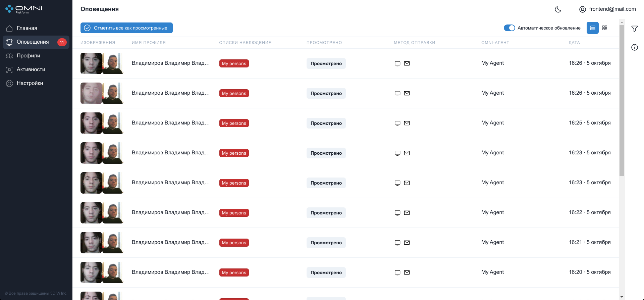This screenshot has height=300, width=644.
Task: Click the bell icon beside Оповещения
Action: click(x=9, y=42)
